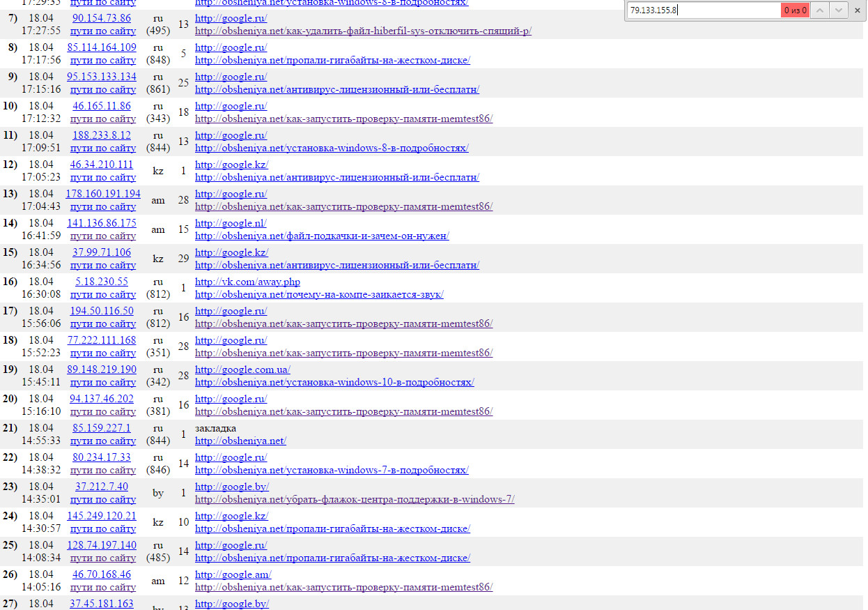Open IP address 77.222.111.168

[x=102, y=340]
